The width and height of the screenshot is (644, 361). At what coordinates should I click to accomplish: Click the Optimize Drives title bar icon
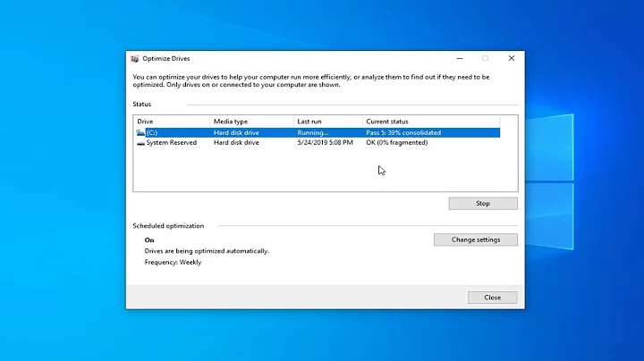point(135,59)
